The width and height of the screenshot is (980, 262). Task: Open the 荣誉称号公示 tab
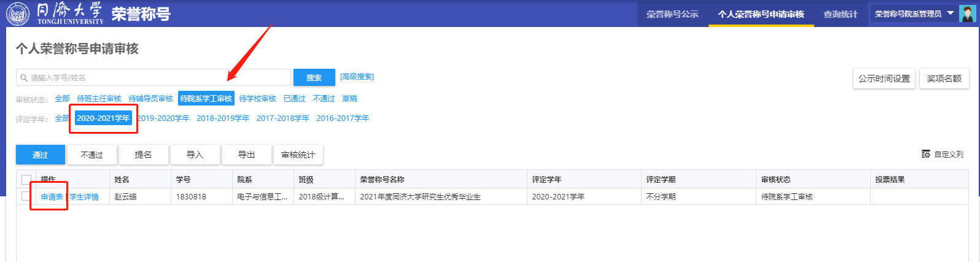coord(672,14)
